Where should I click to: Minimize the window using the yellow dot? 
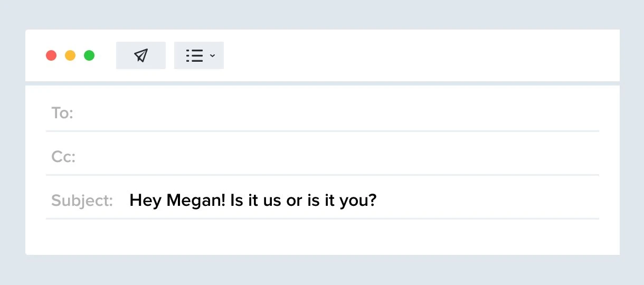pos(70,55)
